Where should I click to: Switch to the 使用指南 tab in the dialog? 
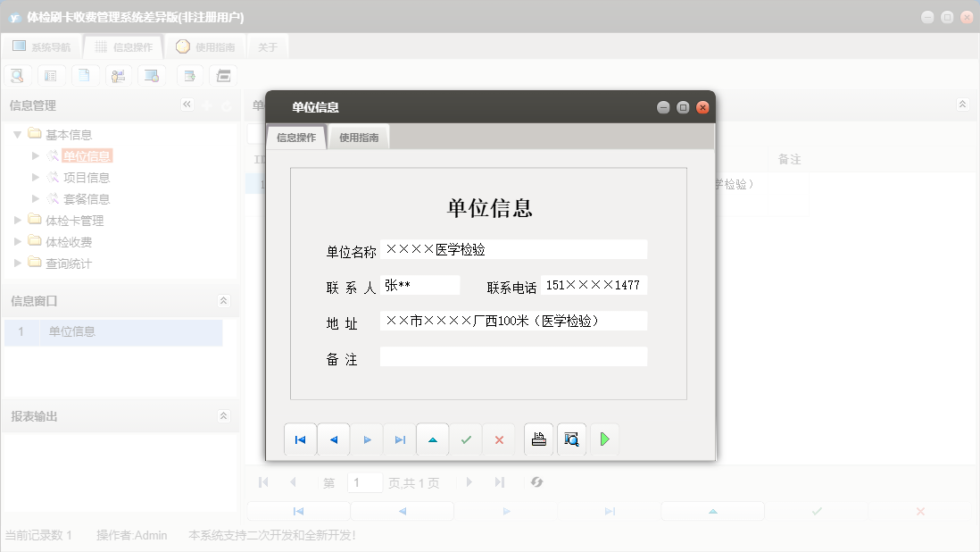[x=360, y=137]
